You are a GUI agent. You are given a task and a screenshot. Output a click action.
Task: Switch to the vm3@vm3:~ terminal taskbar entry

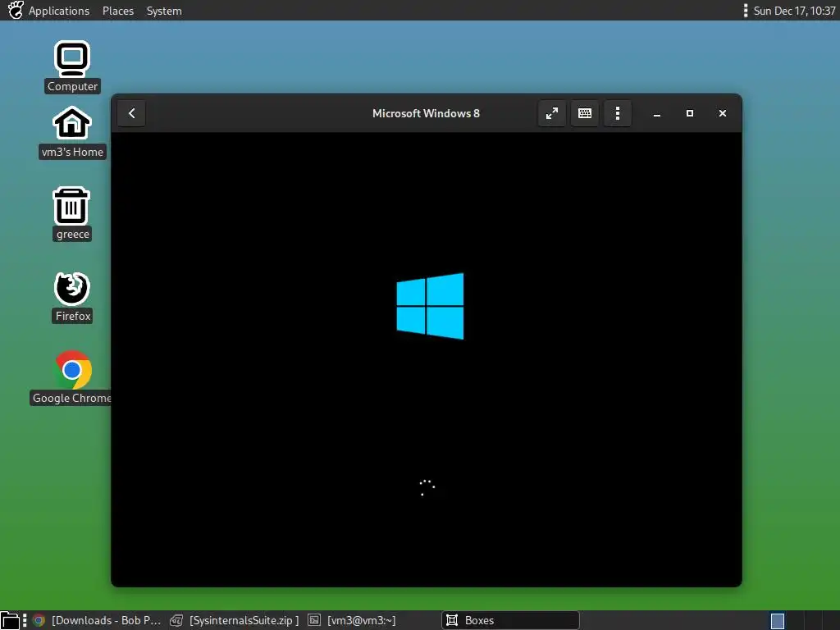pos(352,620)
